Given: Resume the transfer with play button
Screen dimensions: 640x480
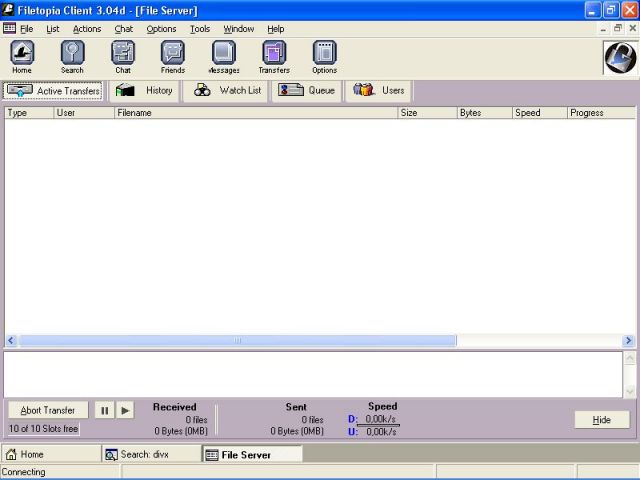Looking at the screenshot, I should pos(125,411).
